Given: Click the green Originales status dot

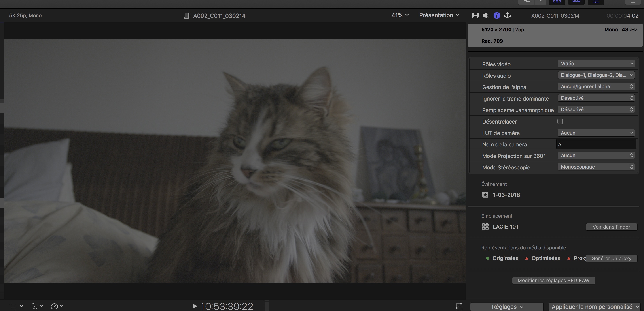Looking at the screenshot, I should tap(487, 258).
